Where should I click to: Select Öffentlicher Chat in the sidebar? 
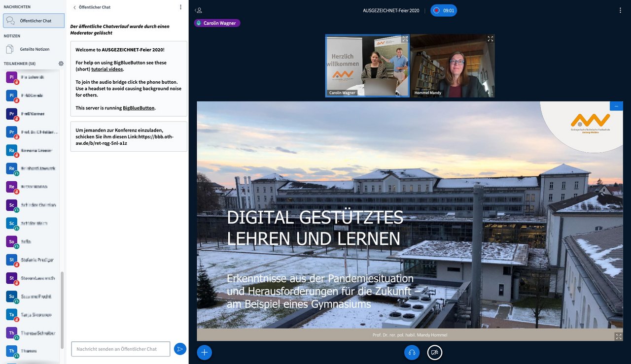click(34, 21)
